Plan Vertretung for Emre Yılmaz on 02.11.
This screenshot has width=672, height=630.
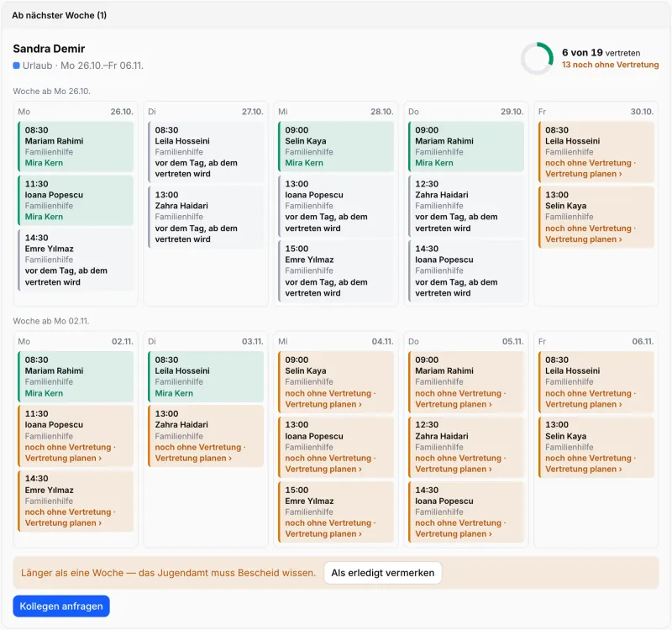63,522
